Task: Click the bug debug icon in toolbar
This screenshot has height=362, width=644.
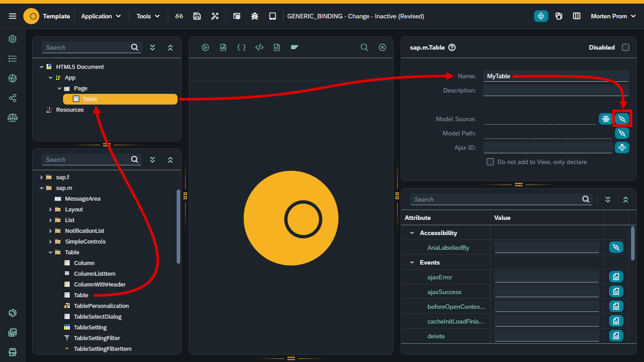Action: 254,16
